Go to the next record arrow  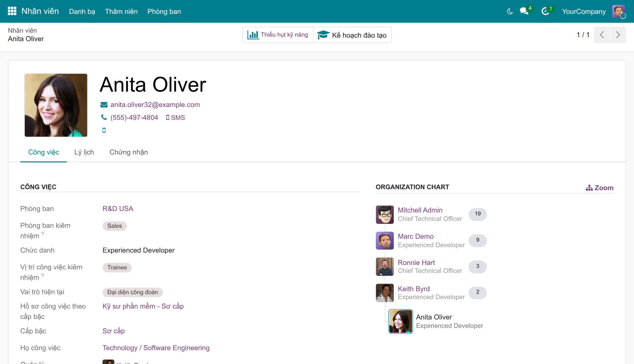coord(618,35)
